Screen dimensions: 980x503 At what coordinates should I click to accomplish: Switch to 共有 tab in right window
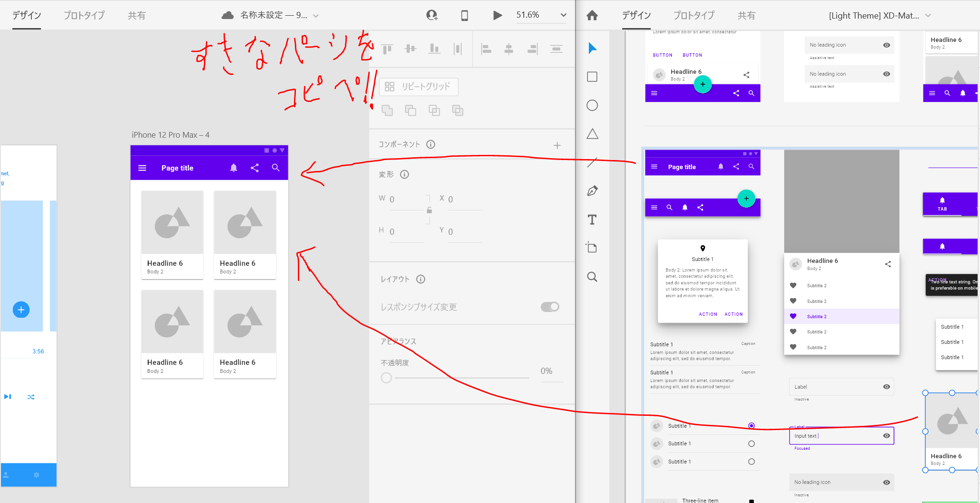747,15
